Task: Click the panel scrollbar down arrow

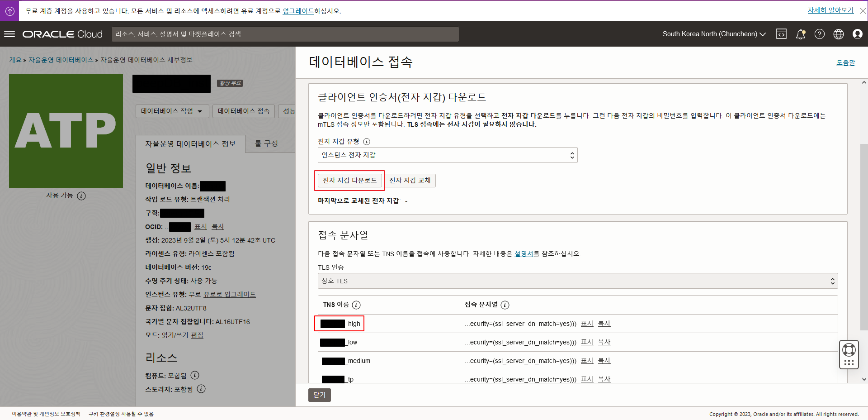Action: tap(864, 380)
